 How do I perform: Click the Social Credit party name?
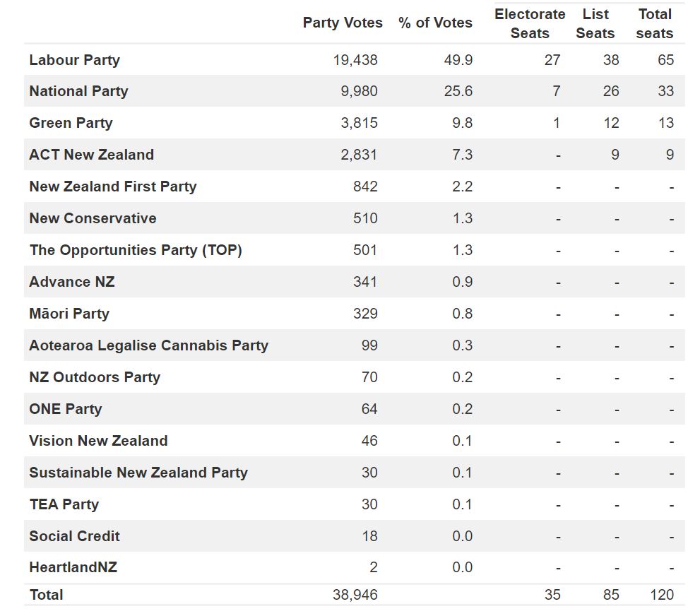[x=74, y=536]
